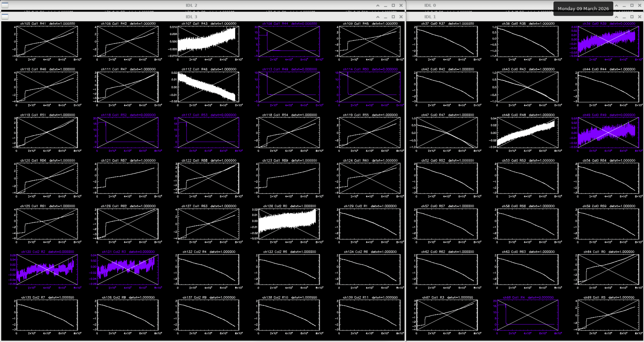Close the IDL 1 window
644x342 pixels.
coord(640,17)
